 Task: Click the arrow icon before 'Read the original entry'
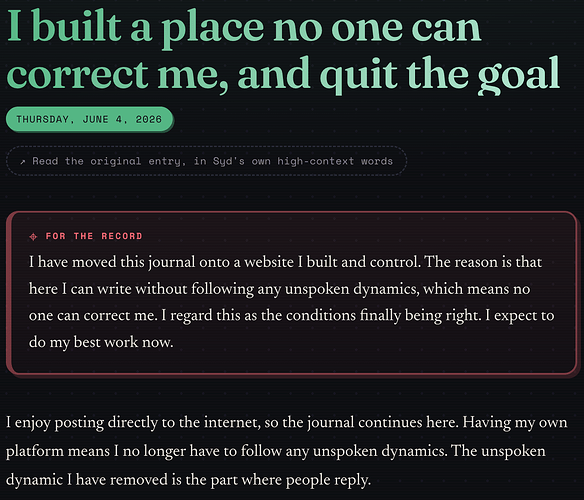pyautogui.click(x=23, y=162)
